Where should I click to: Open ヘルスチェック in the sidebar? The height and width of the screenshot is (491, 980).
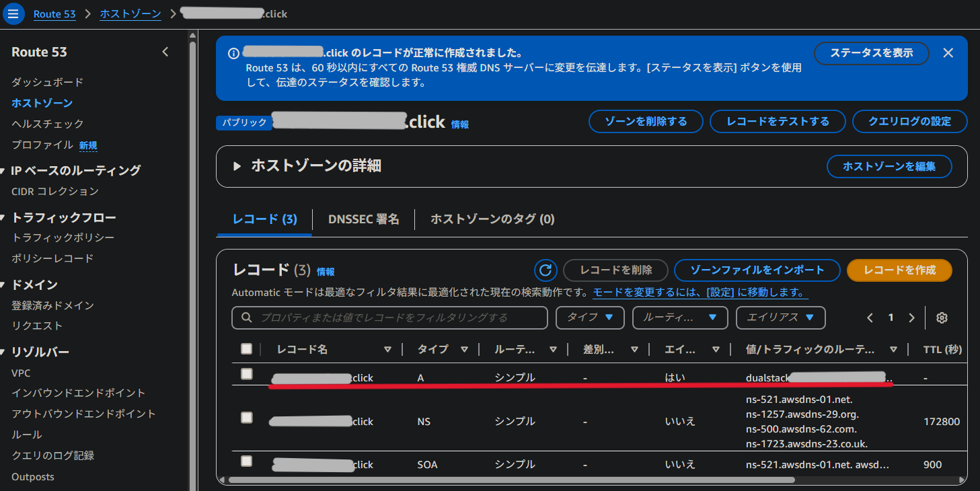(x=47, y=124)
